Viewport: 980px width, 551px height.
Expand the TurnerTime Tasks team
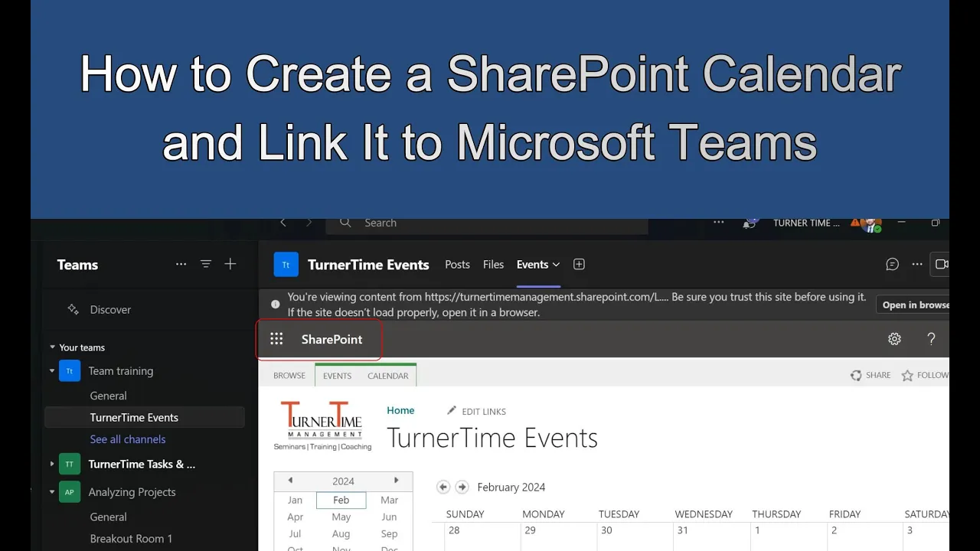tap(52, 464)
